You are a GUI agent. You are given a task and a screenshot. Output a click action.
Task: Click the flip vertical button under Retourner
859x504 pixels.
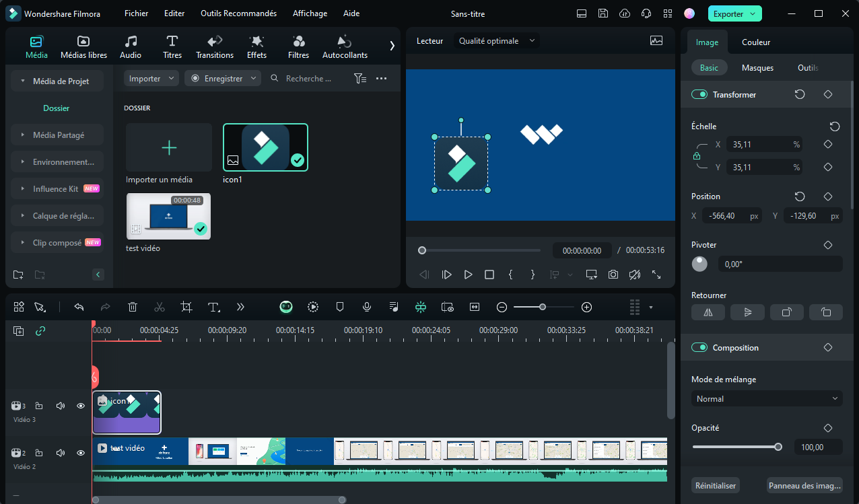(x=747, y=312)
